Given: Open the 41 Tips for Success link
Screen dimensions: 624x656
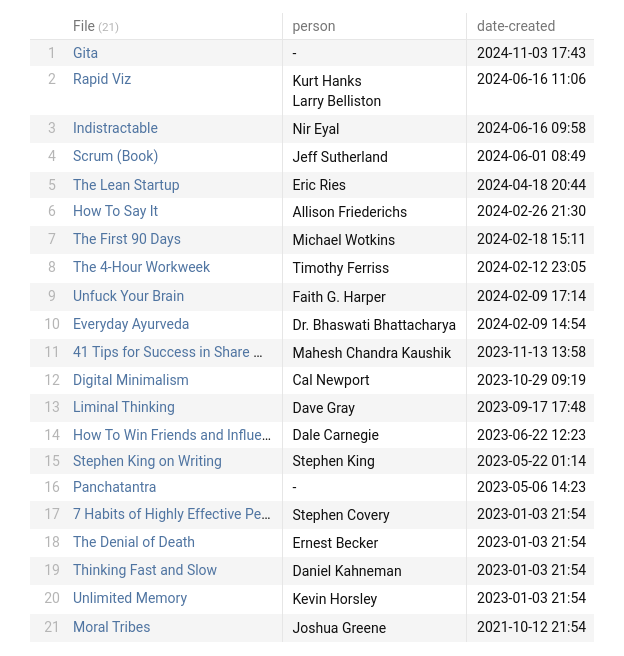Looking at the screenshot, I should pyautogui.click(x=168, y=352).
